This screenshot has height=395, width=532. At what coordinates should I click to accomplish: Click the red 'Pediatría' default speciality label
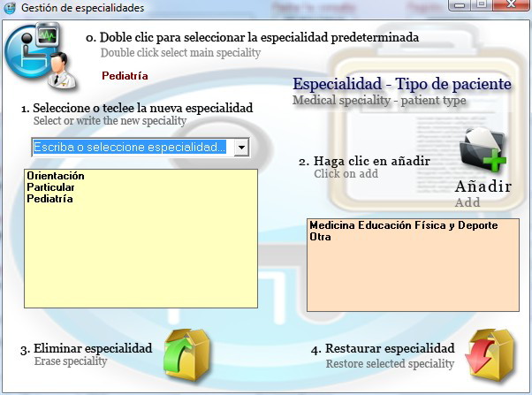pyautogui.click(x=125, y=76)
